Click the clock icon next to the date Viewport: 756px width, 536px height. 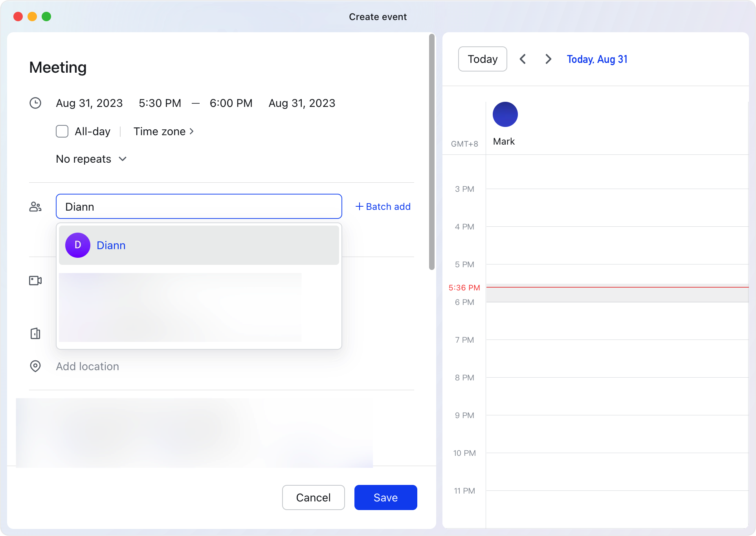coord(35,103)
